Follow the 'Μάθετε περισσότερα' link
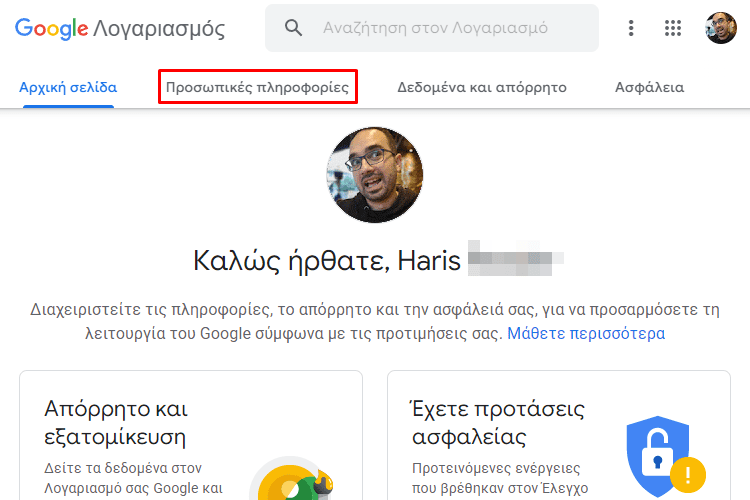Viewport: 750px width, 500px height. pos(586,333)
